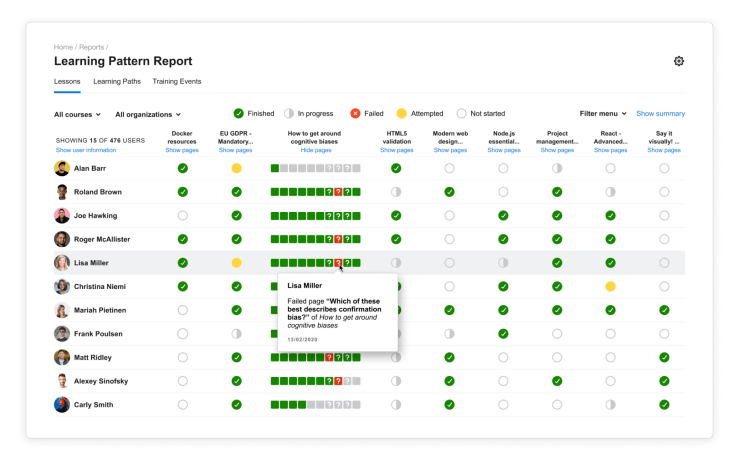739x464 pixels.
Task: Click Roger McAllister's React Advanced finished icon
Action: [x=610, y=239]
